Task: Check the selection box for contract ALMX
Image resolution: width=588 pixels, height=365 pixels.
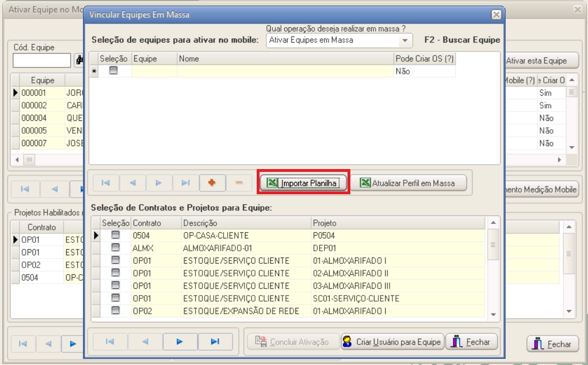Action: [x=115, y=248]
